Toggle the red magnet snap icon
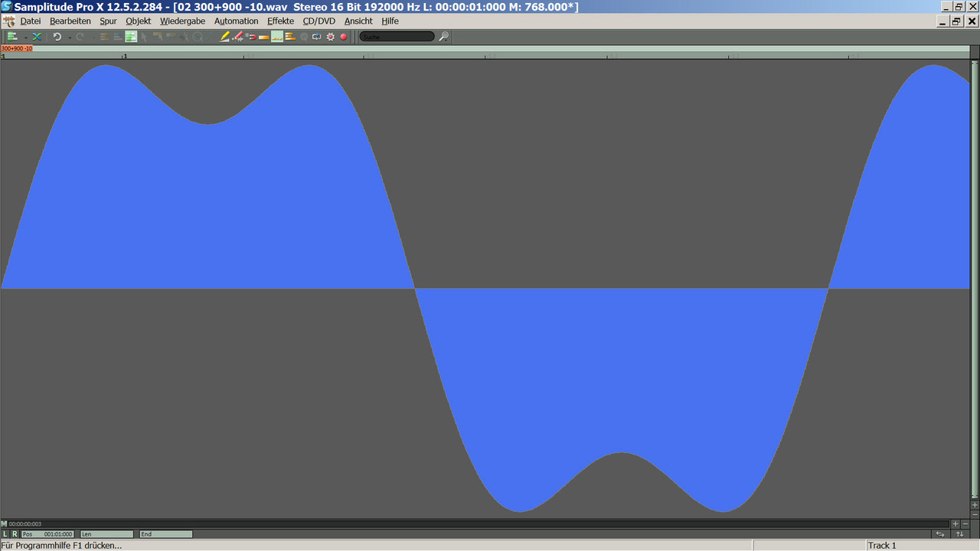 coord(251,37)
